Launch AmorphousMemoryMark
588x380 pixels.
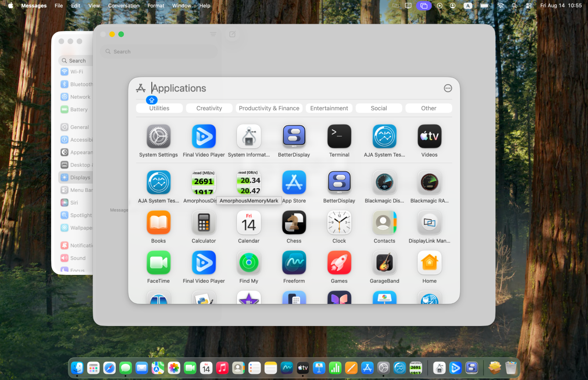(x=249, y=182)
